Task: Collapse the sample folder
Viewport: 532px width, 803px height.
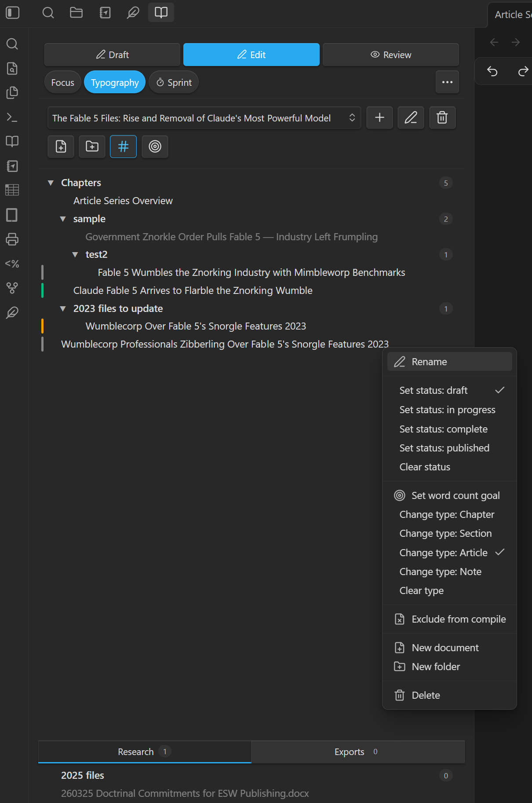Action: pos(63,219)
